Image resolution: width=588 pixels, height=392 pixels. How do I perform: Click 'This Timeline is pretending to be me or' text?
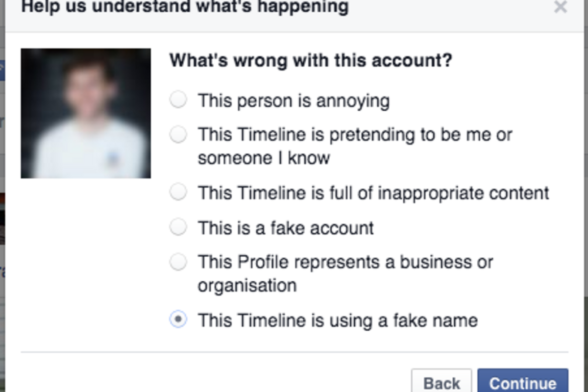tap(355, 135)
